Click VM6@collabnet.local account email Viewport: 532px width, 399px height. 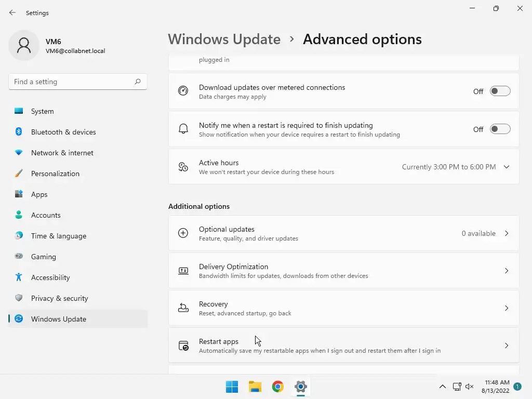[x=75, y=51]
